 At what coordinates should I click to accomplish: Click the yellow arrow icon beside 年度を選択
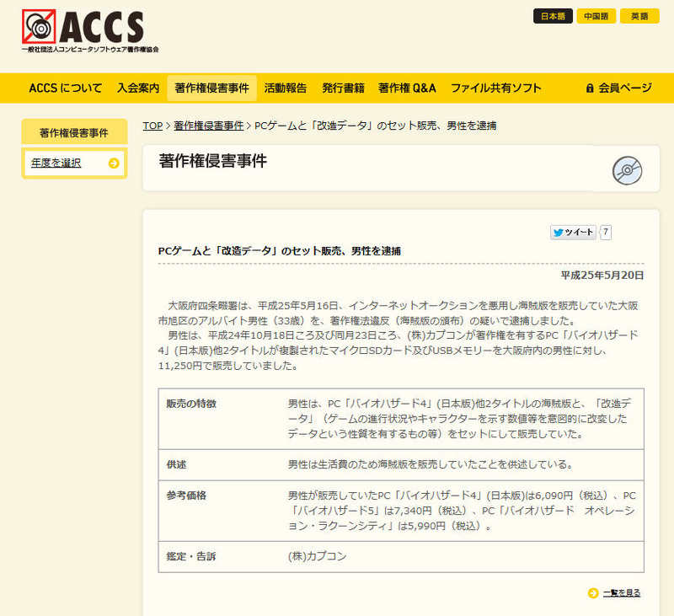(x=114, y=163)
